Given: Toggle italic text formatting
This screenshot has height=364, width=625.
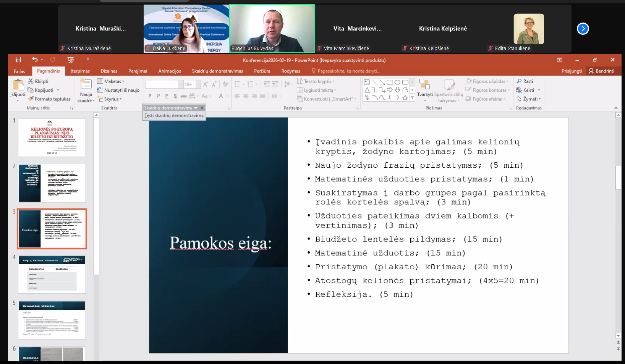Looking at the screenshot, I should coord(158,96).
